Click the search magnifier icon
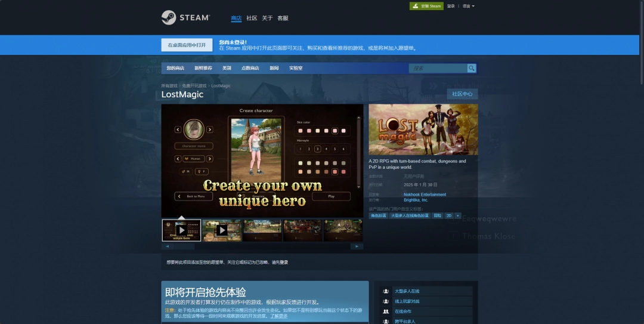644x324 pixels. pyautogui.click(x=472, y=68)
